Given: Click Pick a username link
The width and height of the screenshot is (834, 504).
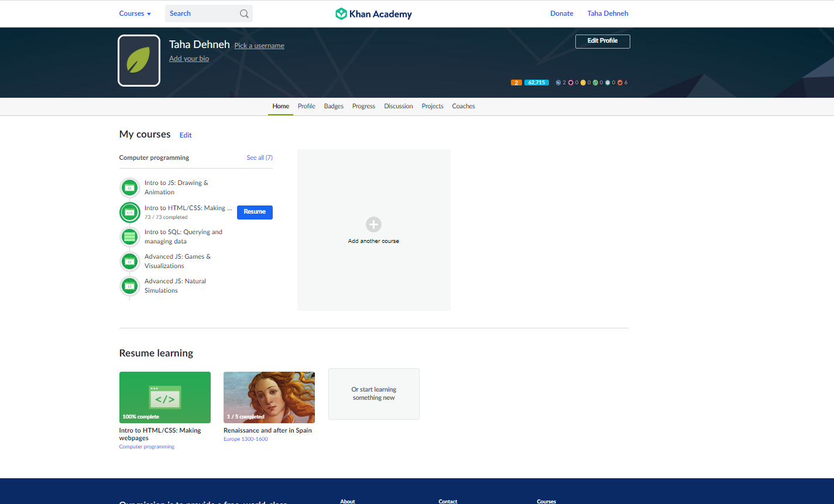Looking at the screenshot, I should click(x=259, y=46).
